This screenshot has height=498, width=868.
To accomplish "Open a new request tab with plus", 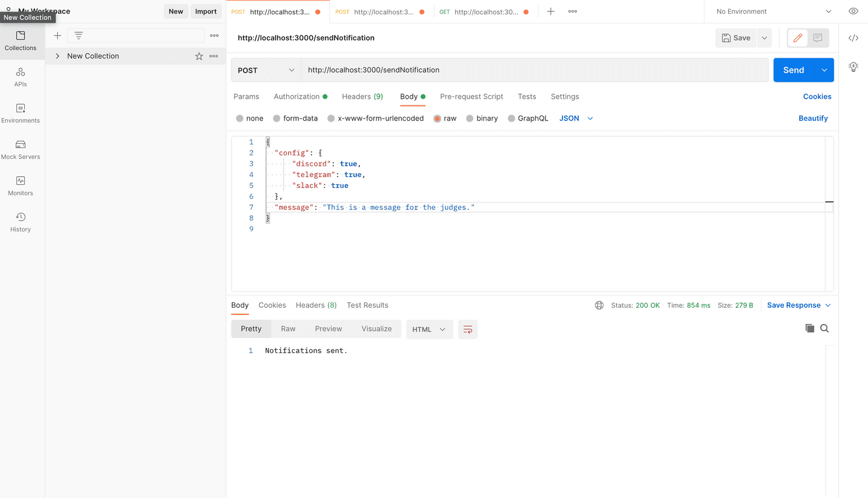I will coord(550,11).
